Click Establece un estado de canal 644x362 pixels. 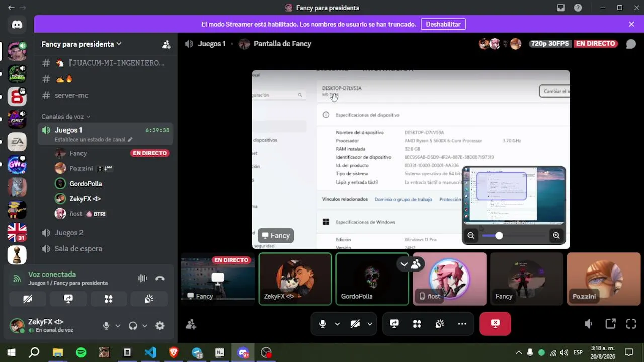tap(93, 140)
